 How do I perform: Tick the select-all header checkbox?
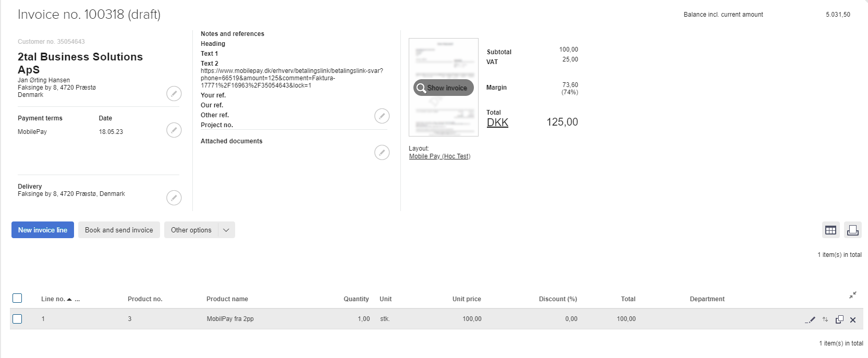tap(17, 298)
